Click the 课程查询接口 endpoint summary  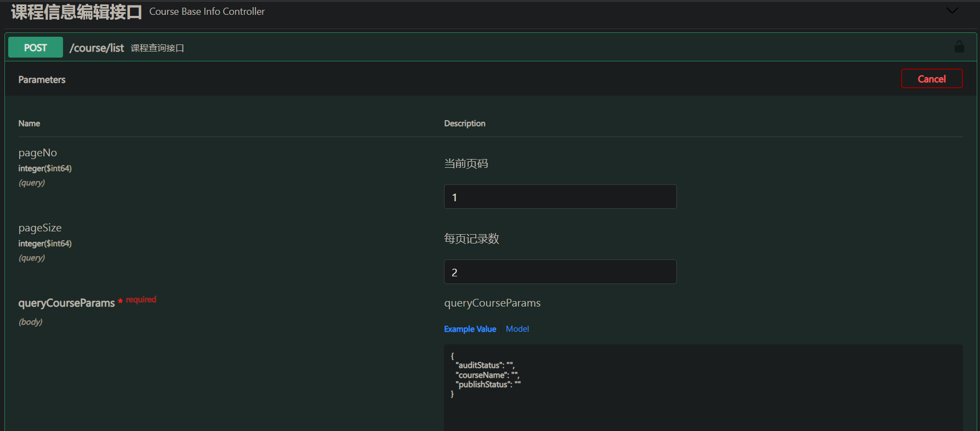pyautogui.click(x=157, y=48)
